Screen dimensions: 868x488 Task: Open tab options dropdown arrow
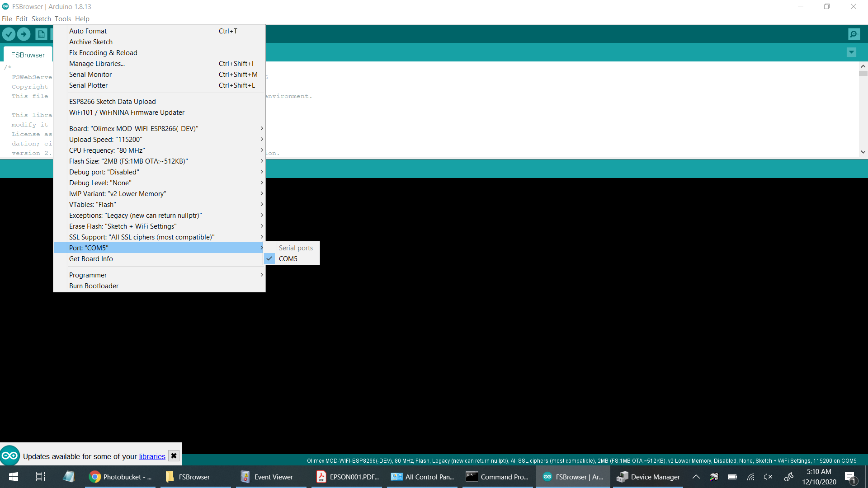pos(851,52)
